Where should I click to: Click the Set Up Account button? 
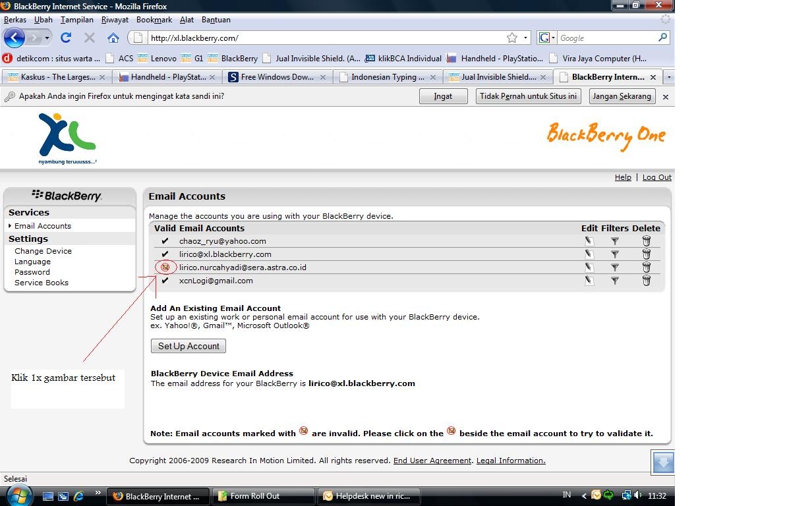tap(188, 346)
